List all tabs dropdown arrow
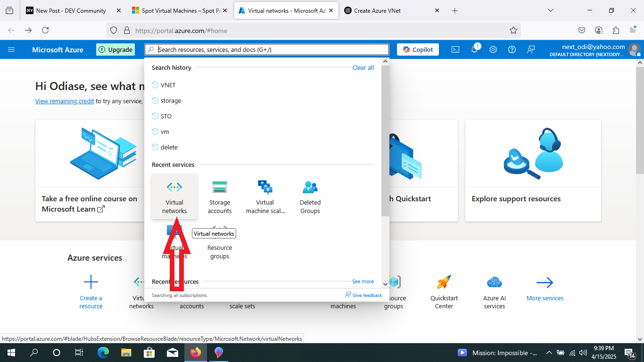Image resolution: width=644 pixels, height=362 pixels. point(551,10)
